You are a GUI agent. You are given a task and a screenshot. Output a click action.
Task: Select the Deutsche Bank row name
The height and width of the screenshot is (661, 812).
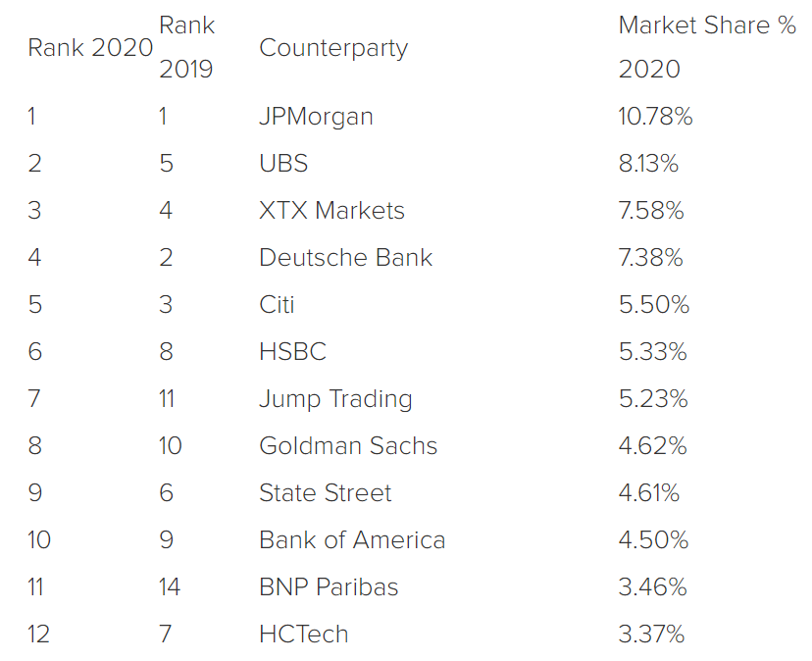point(345,258)
